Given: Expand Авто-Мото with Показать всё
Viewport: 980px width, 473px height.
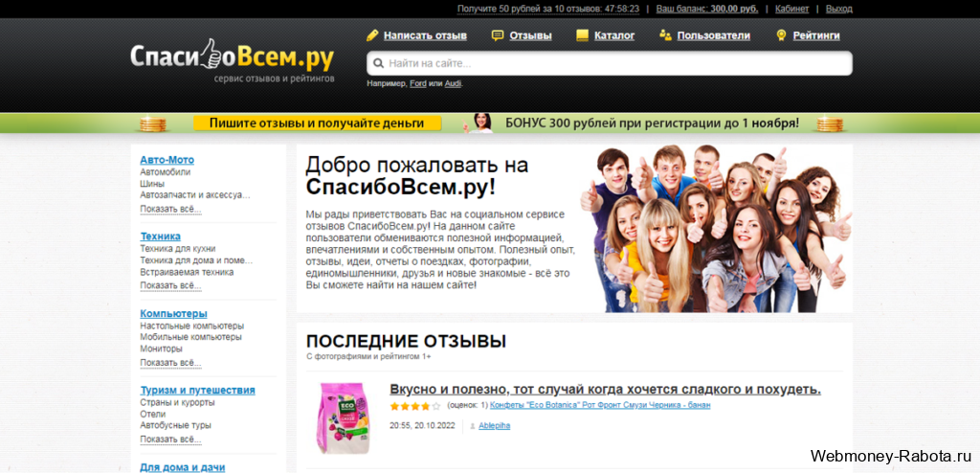Looking at the screenshot, I should point(170,209).
